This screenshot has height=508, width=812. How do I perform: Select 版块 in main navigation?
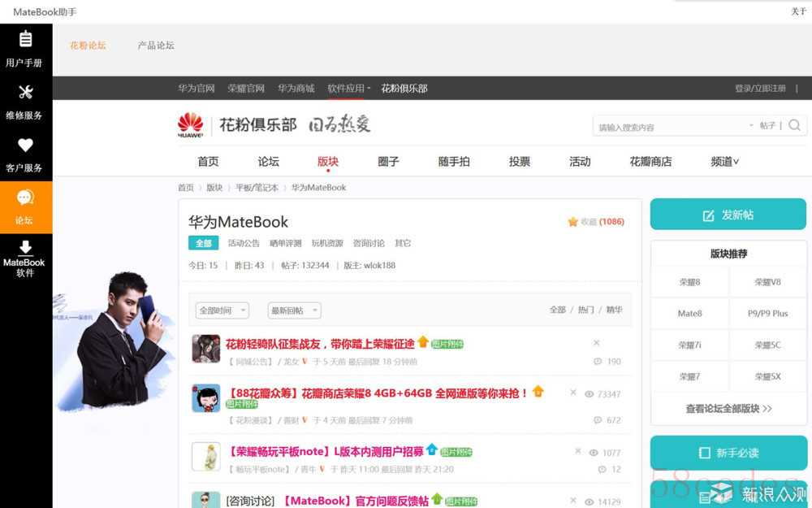pyautogui.click(x=328, y=162)
